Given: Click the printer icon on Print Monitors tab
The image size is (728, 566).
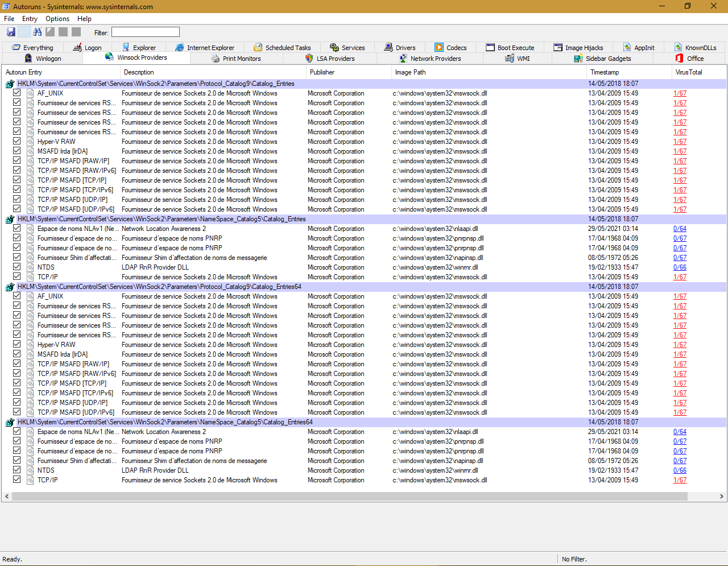Looking at the screenshot, I should pyautogui.click(x=216, y=58).
